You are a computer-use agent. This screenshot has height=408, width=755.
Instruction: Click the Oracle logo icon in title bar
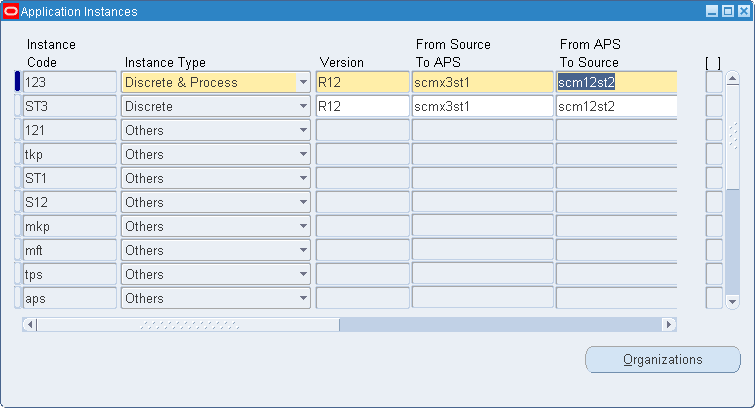point(11,11)
